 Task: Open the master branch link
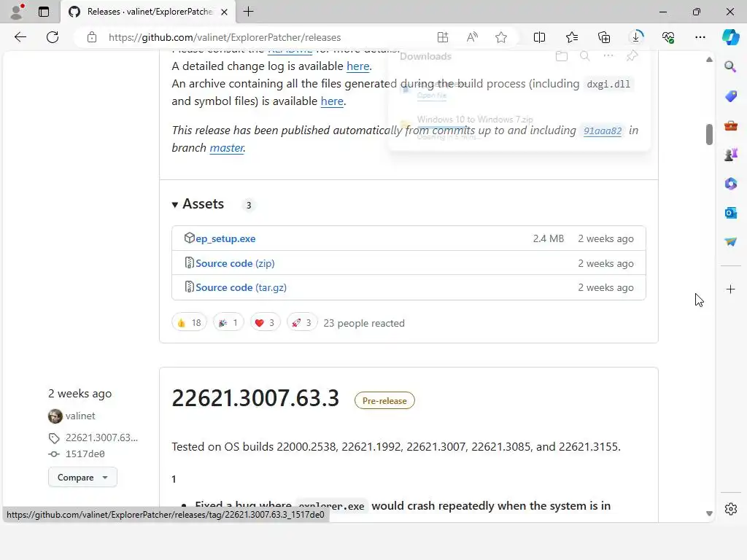tap(227, 148)
